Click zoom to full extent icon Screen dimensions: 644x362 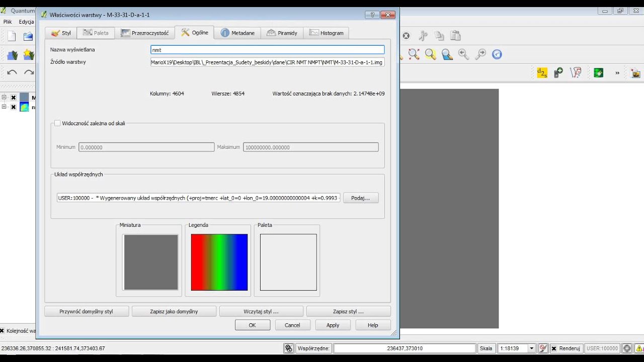coord(414,54)
